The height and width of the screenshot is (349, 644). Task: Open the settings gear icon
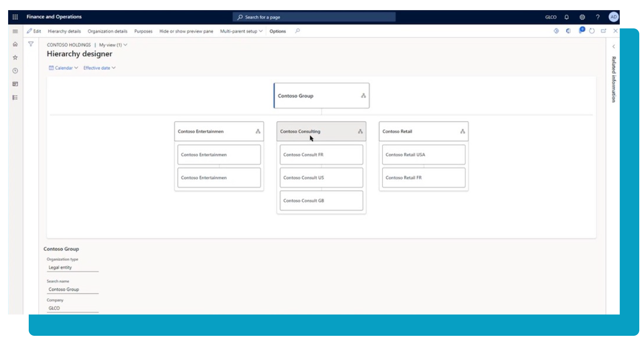click(582, 17)
